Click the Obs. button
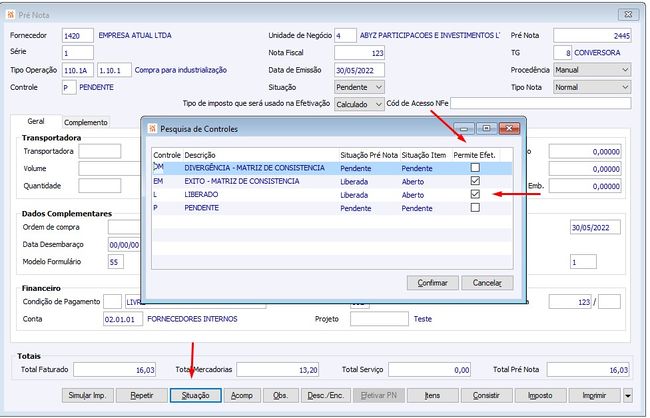Screen dimensions: 650x418 (x=280, y=396)
